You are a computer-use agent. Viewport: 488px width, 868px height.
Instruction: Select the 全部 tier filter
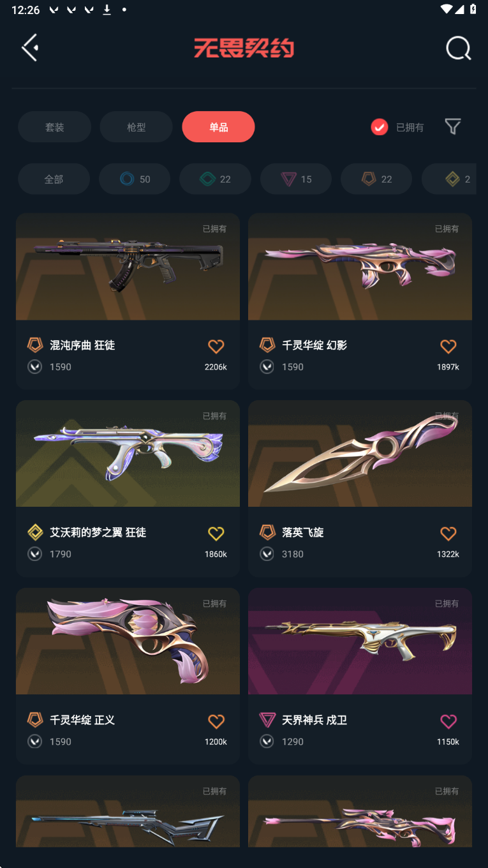click(54, 179)
